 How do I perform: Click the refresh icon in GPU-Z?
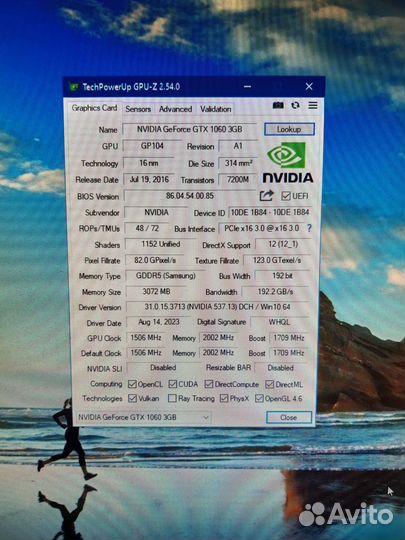click(295, 105)
